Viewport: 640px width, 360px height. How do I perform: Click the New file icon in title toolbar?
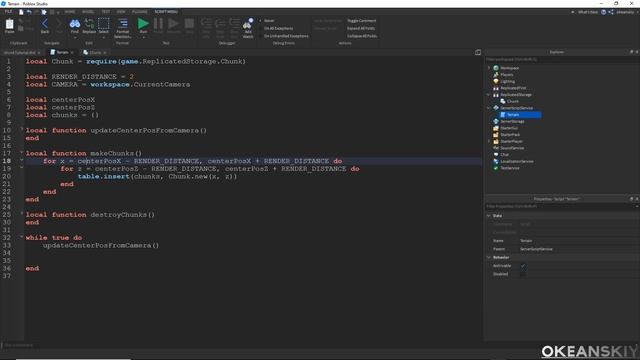pyautogui.click(x=21, y=12)
